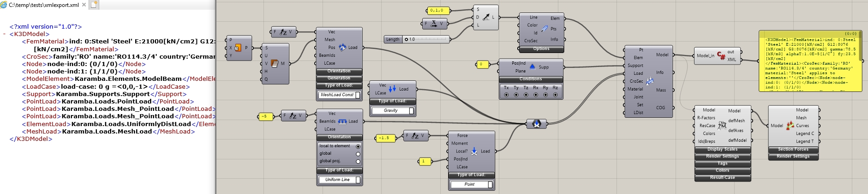Click the Merge loads component icon

click(x=536, y=124)
